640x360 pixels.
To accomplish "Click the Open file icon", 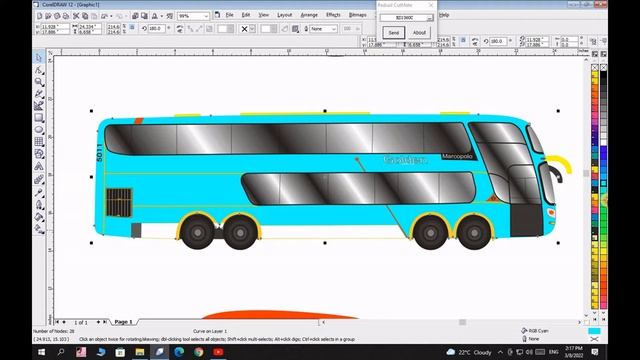I will click(x=48, y=16).
